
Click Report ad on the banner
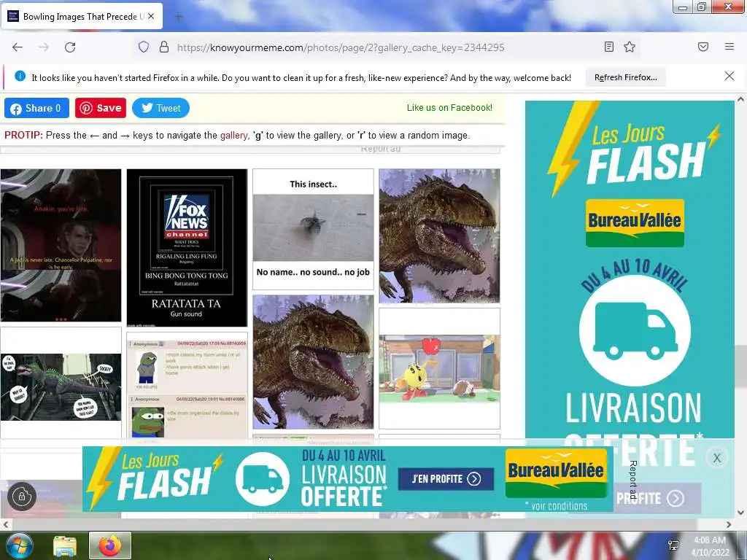pyautogui.click(x=633, y=480)
